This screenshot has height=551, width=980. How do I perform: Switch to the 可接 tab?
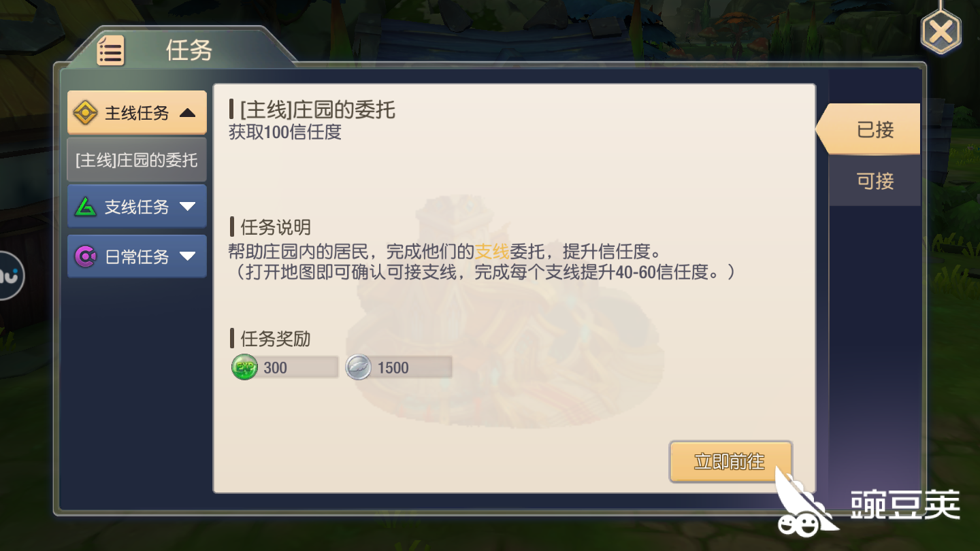[875, 181]
